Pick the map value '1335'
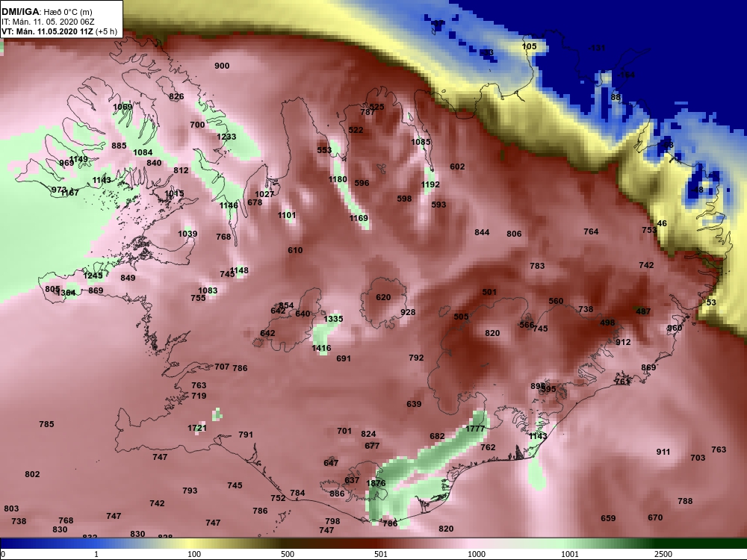Image resolution: width=747 pixels, height=560 pixels. coord(333,319)
